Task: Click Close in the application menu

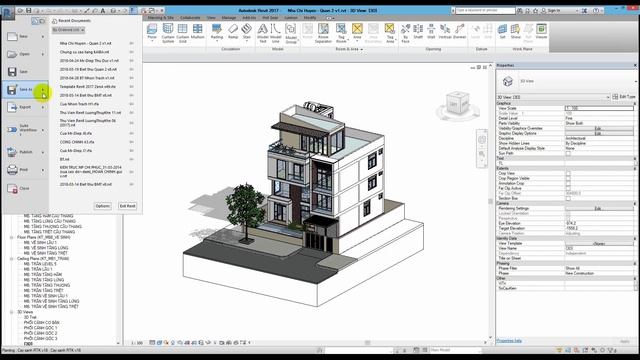Action: click(x=25, y=189)
